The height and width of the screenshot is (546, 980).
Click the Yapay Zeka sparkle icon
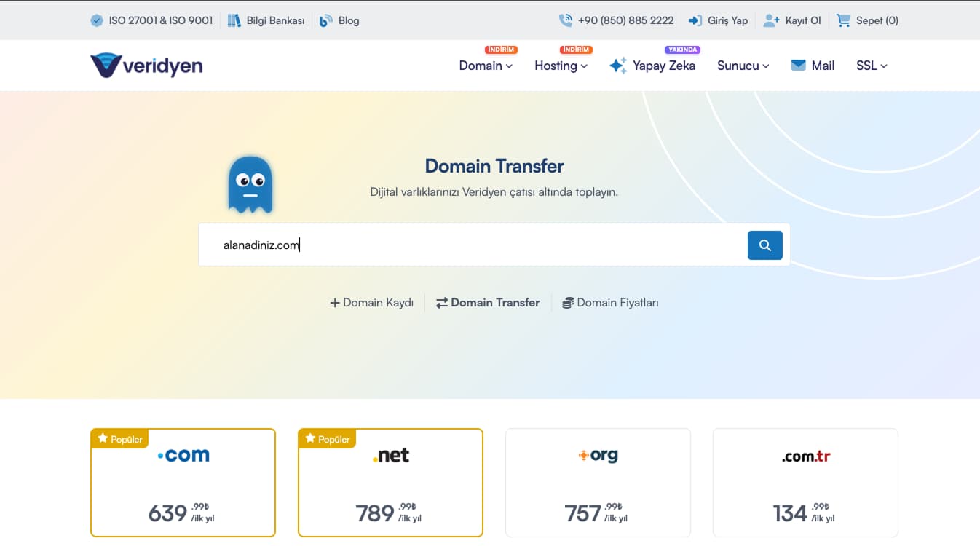click(618, 66)
